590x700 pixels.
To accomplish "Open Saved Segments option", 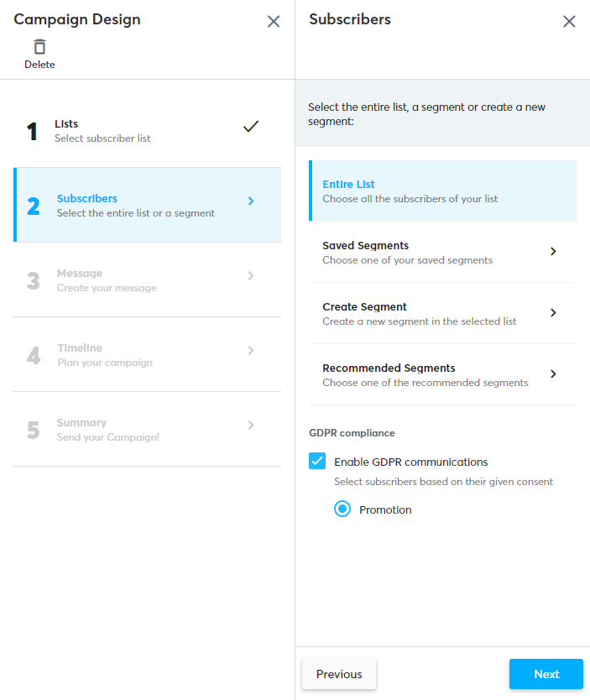I will pyautogui.click(x=420, y=252).
